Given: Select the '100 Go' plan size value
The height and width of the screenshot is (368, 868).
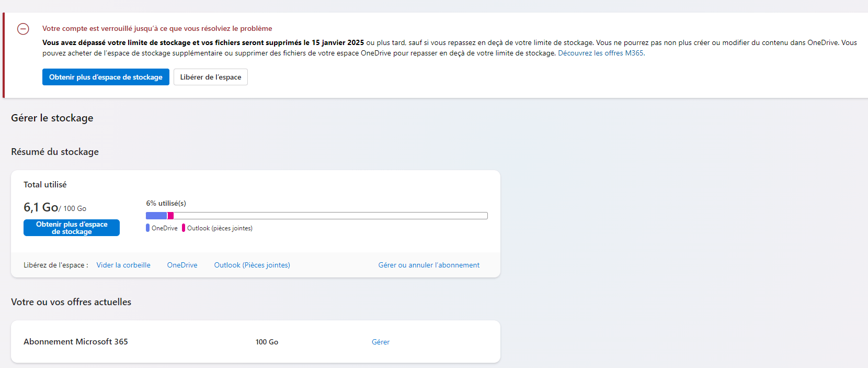Looking at the screenshot, I should click(x=267, y=342).
